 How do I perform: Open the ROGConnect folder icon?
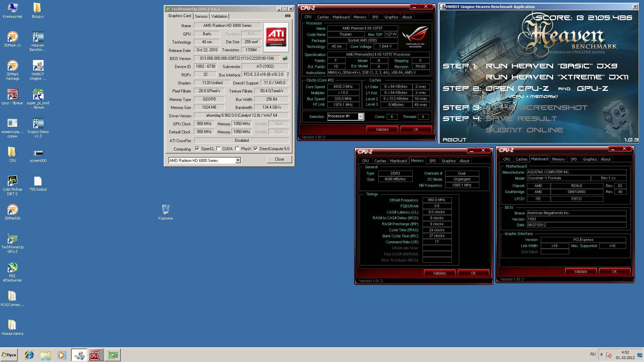coord(12,299)
